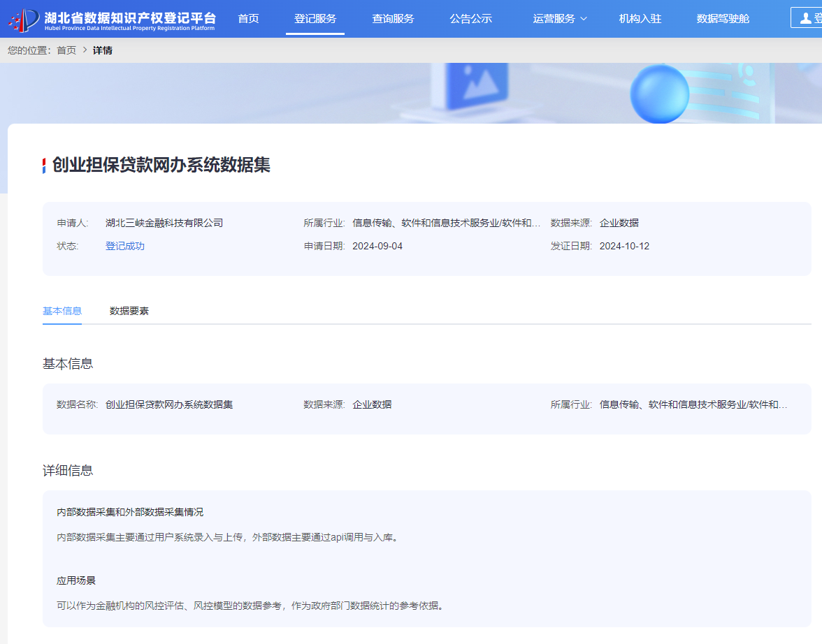Click the truncated 所属行业 text in 基本信息

click(x=693, y=404)
